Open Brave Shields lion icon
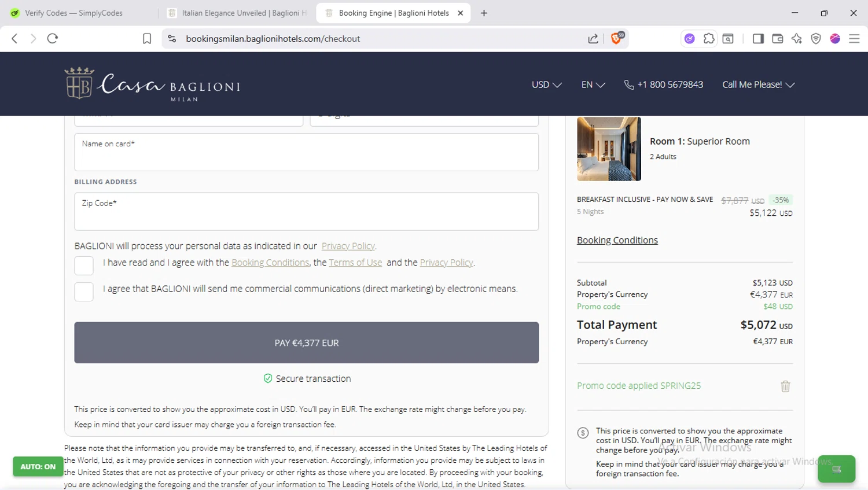The width and height of the screenshot is (868, 490). pyautogui.click(x=617, y=38)
